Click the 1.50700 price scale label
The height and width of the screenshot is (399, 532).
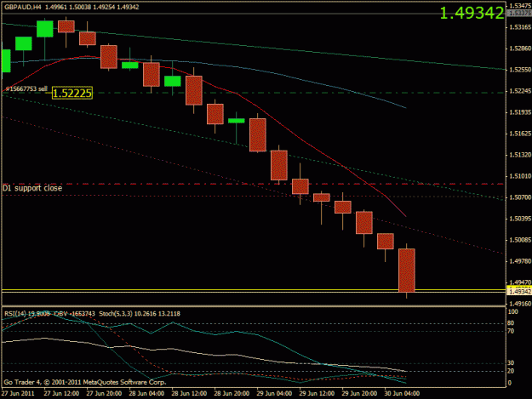(520, 197)
